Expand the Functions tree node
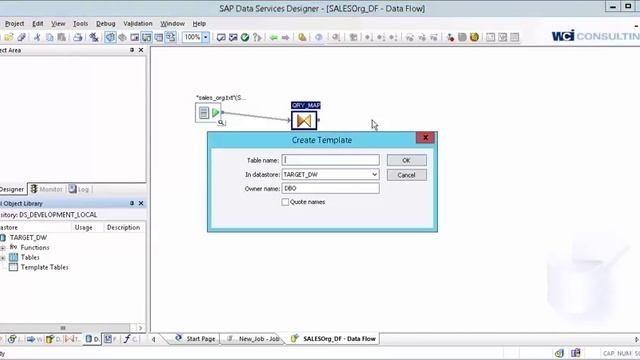Image resolution: width=640 pixels, height=360 pixels. (3, 248)
